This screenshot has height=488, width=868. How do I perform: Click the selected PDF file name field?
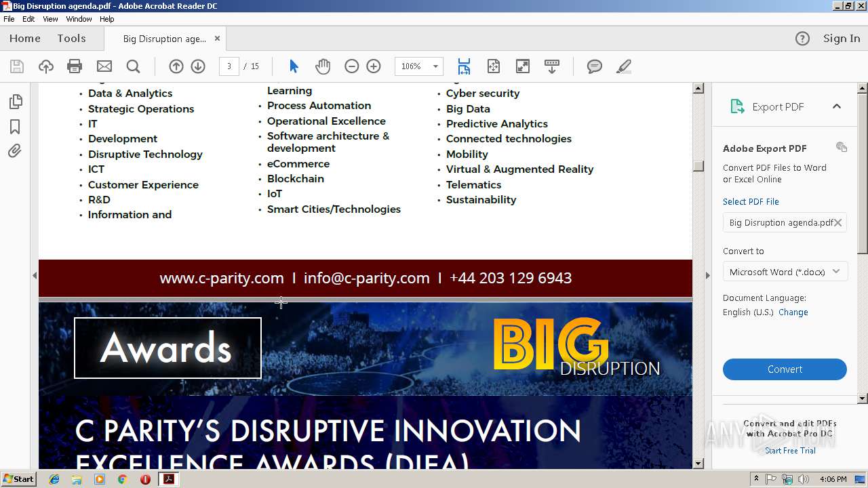click(785, 222)
